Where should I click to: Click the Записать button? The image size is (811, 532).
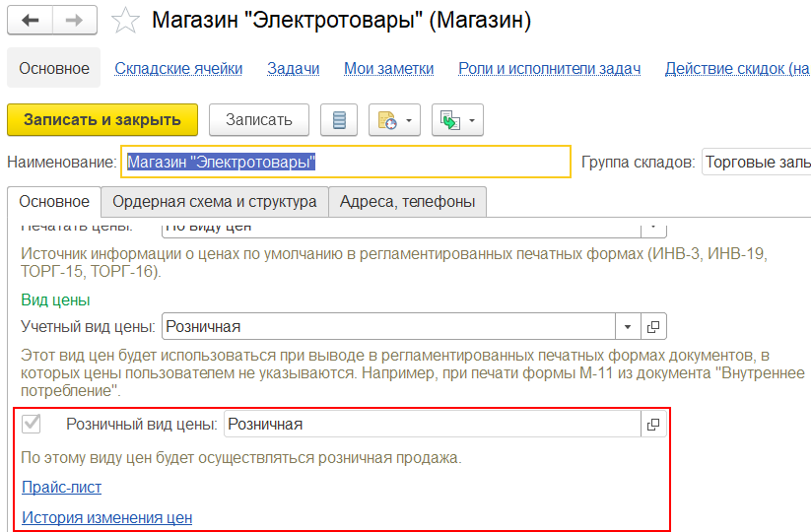[259, 120]
